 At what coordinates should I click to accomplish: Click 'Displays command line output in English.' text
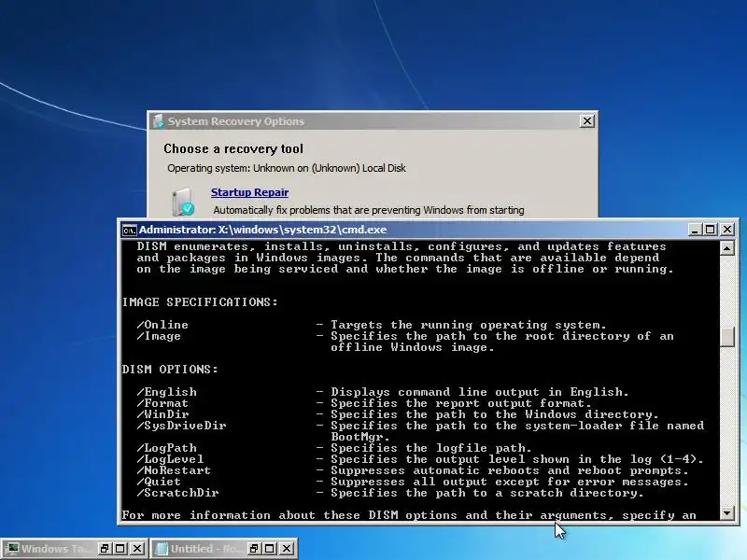tap(480, 392)
